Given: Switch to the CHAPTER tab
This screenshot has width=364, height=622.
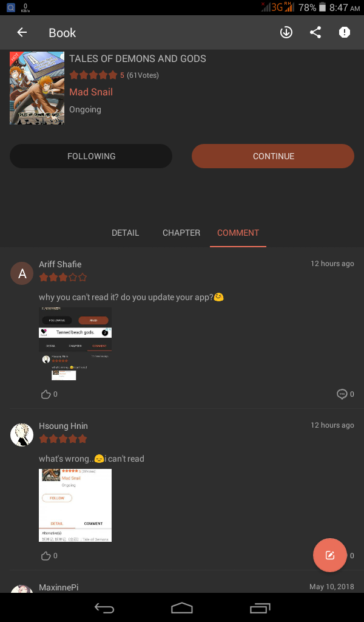Looking at the screenshot, I should pyautogui.click(x=181, y=233).
